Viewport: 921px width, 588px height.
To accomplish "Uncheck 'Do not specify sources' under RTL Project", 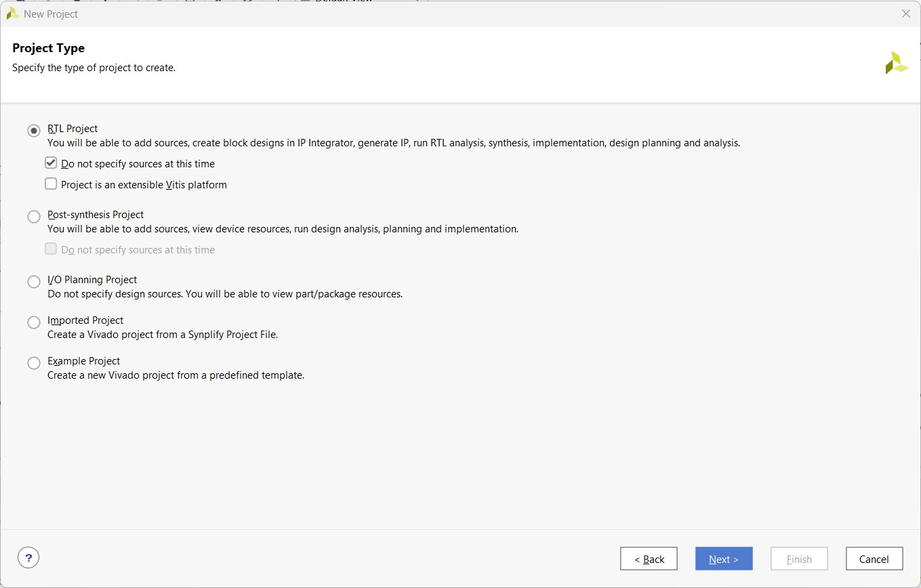I will pyautogui.click(x=51, y=163).
